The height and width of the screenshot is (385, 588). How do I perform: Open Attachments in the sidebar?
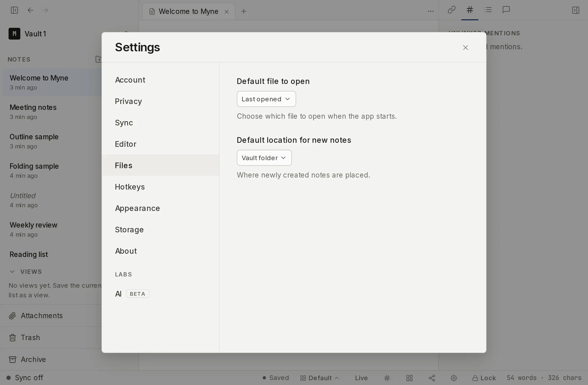click(x=51, y=315)
